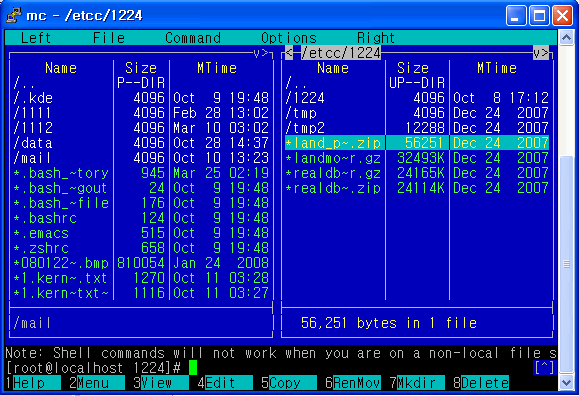Screen dimensions: 579x396
Task: Select the /mail directory row
Action: 141,158
